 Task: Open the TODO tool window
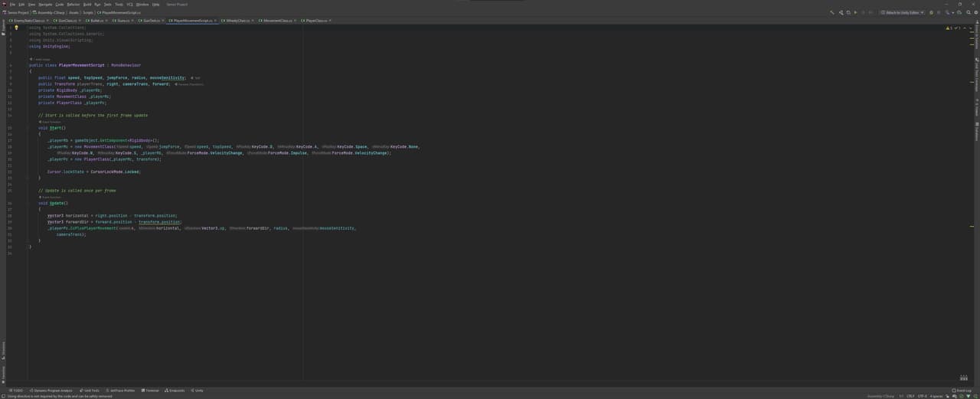click(x=16, y=391)
